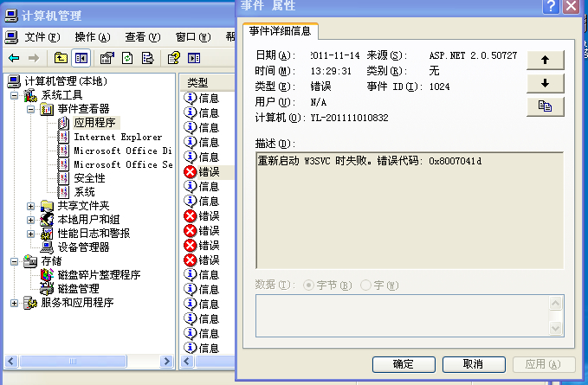Screen dimensions: 588x385
Task: Click the data box scroll up arrow
Action: click(555, 304)
